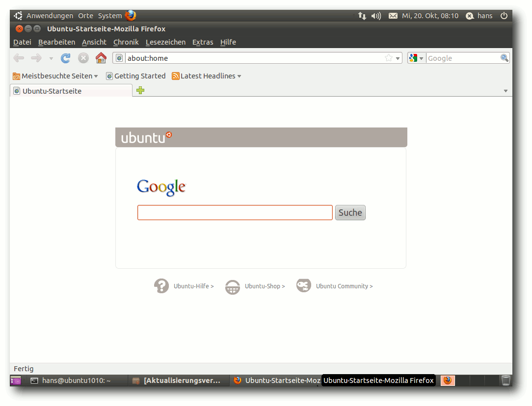Open the back/forward history dropdown

51,58
